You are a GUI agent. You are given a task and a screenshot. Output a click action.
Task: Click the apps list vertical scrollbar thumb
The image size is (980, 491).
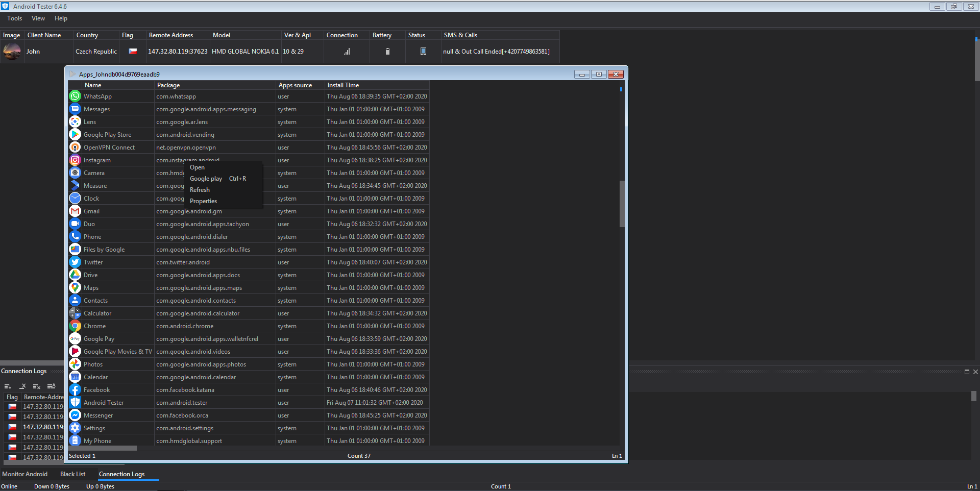pos(622,204)
